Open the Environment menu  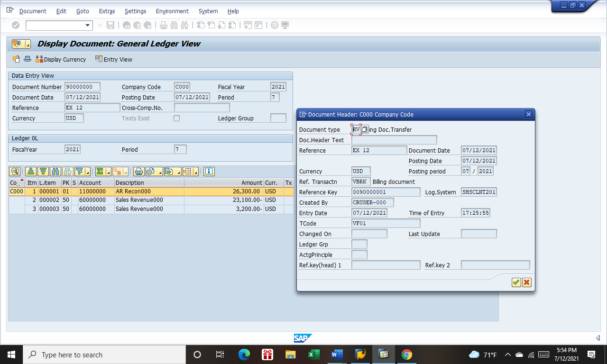[172, 11]
